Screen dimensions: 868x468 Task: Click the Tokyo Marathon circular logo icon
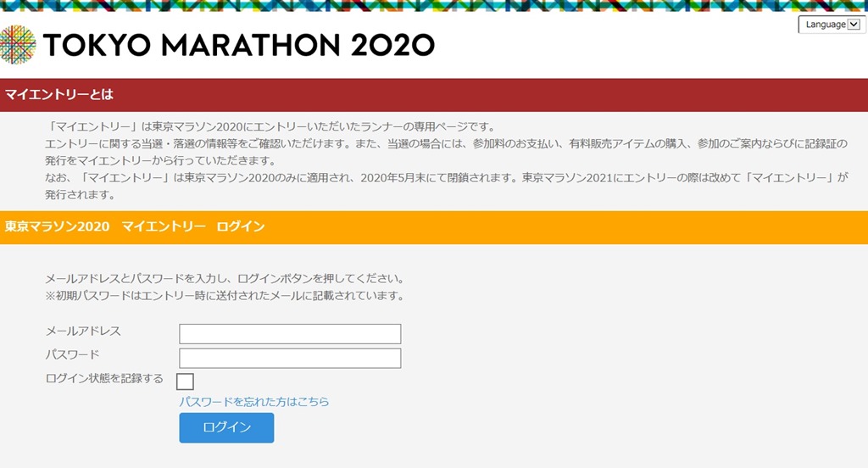coord(18,45)
